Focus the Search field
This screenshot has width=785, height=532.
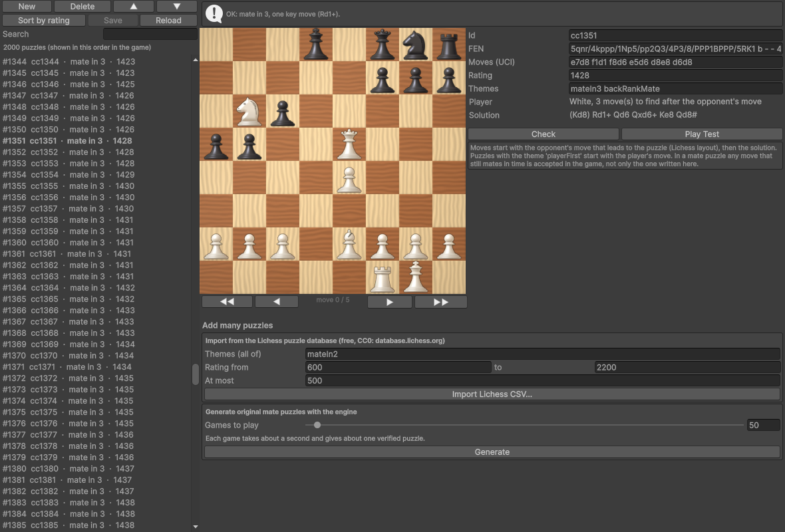click(x=150, y=34)
